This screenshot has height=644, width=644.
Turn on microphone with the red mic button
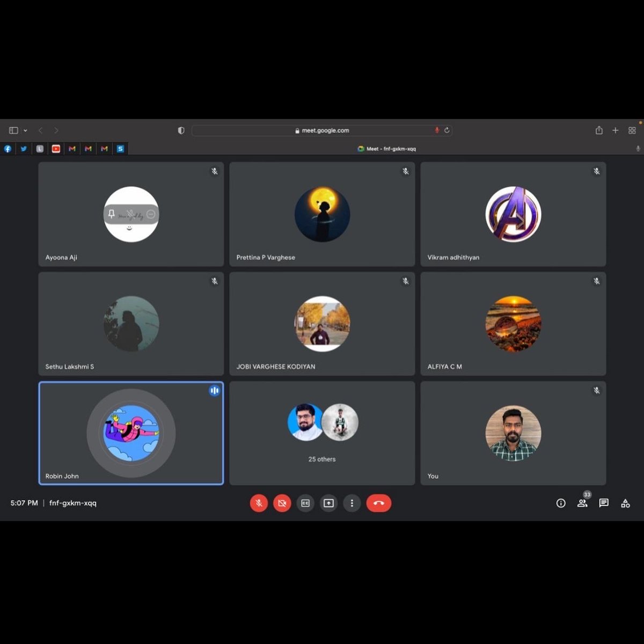[x=259, y=503]
